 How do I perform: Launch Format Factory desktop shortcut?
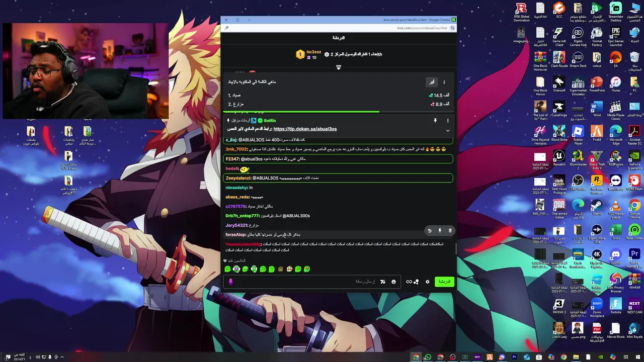pyautogui.click(x=597, y=37)
